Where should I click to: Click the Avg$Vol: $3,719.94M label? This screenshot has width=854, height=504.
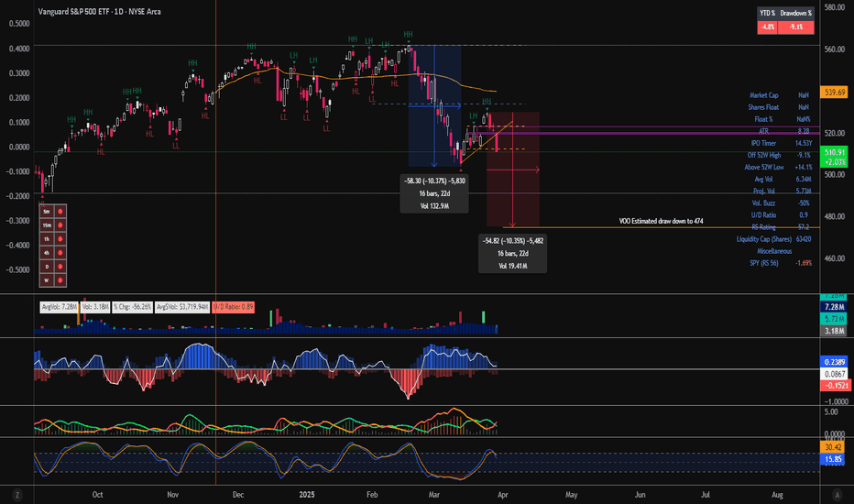182,307
